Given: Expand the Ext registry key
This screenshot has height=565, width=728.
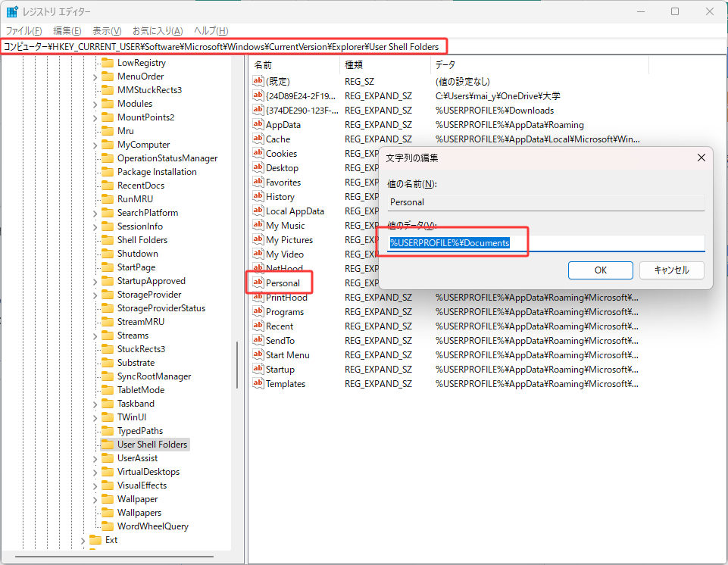Looking at the screenshot, I should pos(83,539).
